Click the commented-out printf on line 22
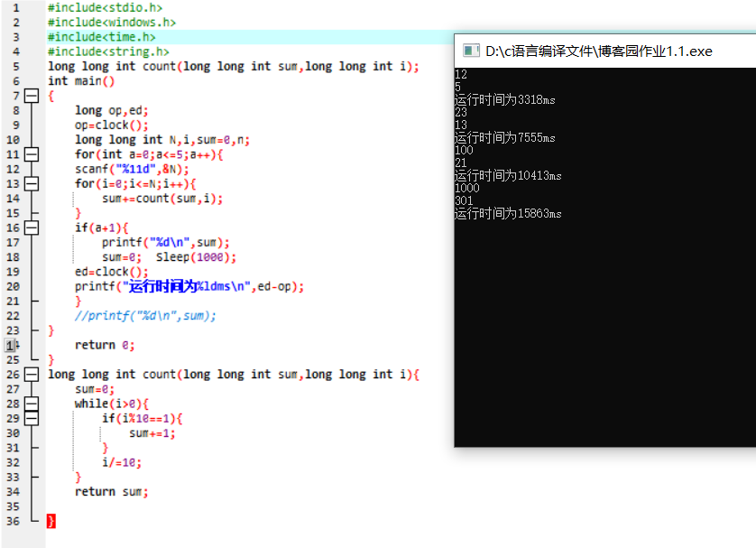 click(145, 316)
